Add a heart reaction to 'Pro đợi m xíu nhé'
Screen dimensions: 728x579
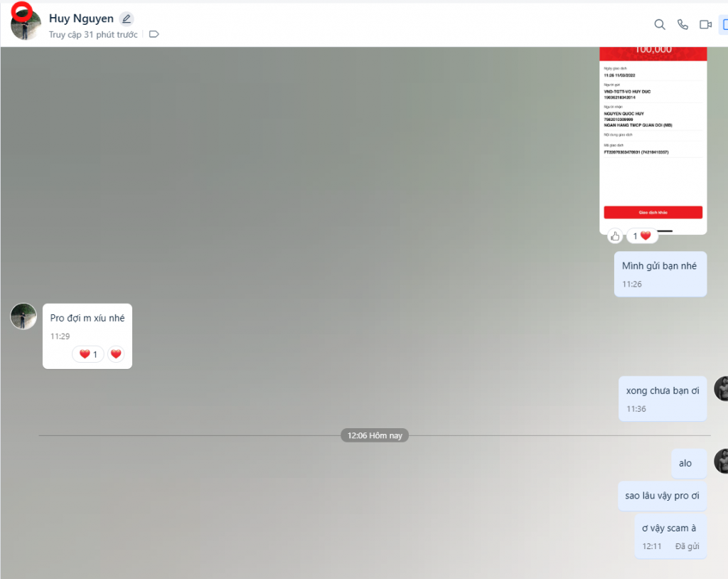pyautogui.click(x=116, y=354)
